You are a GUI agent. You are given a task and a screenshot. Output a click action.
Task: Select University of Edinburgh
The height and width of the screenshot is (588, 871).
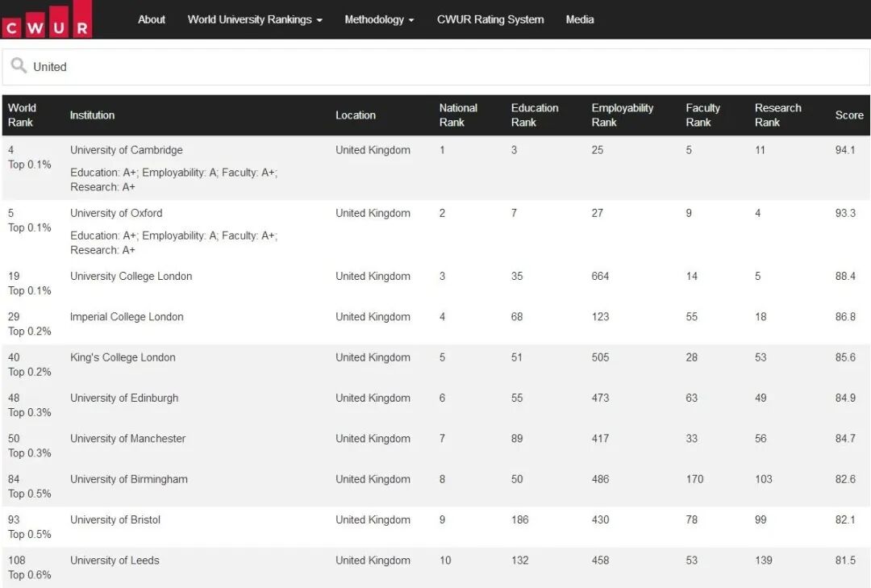(124, 398)
